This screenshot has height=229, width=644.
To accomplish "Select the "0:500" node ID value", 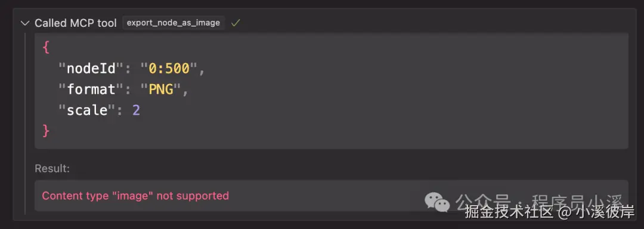I will 169,68.
